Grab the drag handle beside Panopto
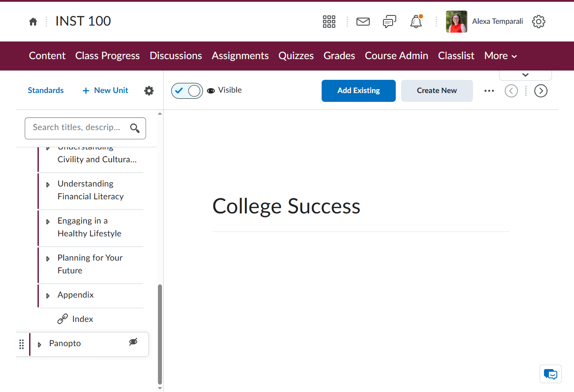574x392 pixels. point(22,344)
